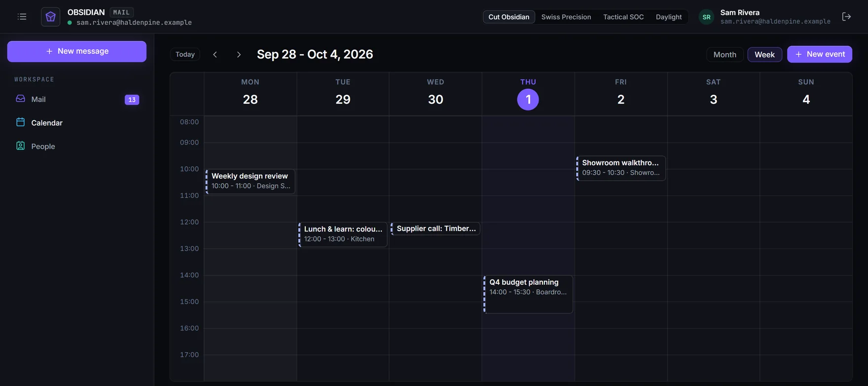
Task: Open the Weekly design review event
Action: (x=250, y=181)
